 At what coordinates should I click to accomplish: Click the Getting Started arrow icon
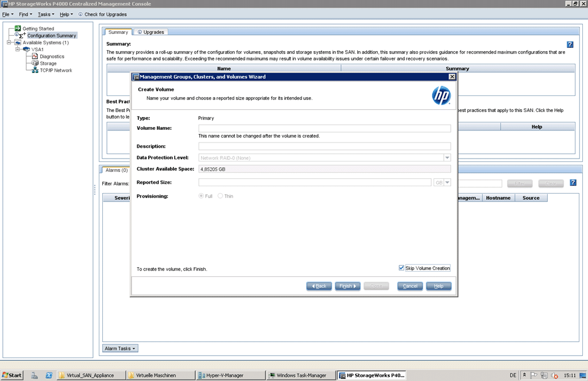pyautogui.click(x=18, y=28)
